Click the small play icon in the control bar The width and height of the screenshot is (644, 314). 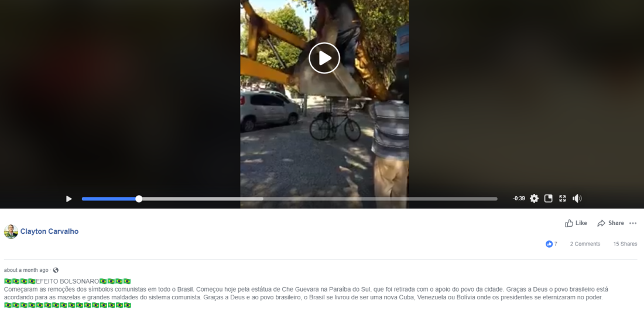(x=69, y=199)
